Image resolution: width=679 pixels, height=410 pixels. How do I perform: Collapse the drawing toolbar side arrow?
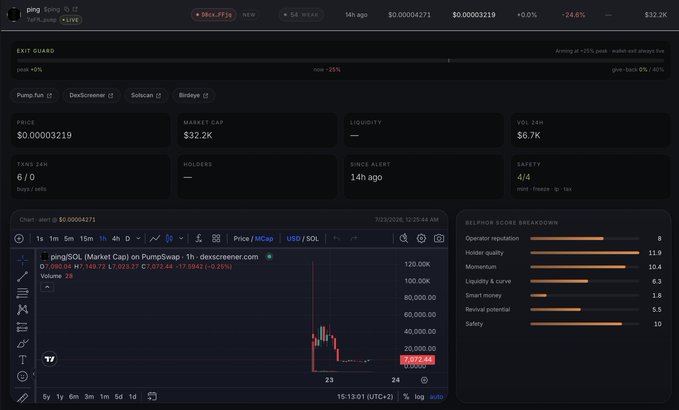click(x=34, y=374)
